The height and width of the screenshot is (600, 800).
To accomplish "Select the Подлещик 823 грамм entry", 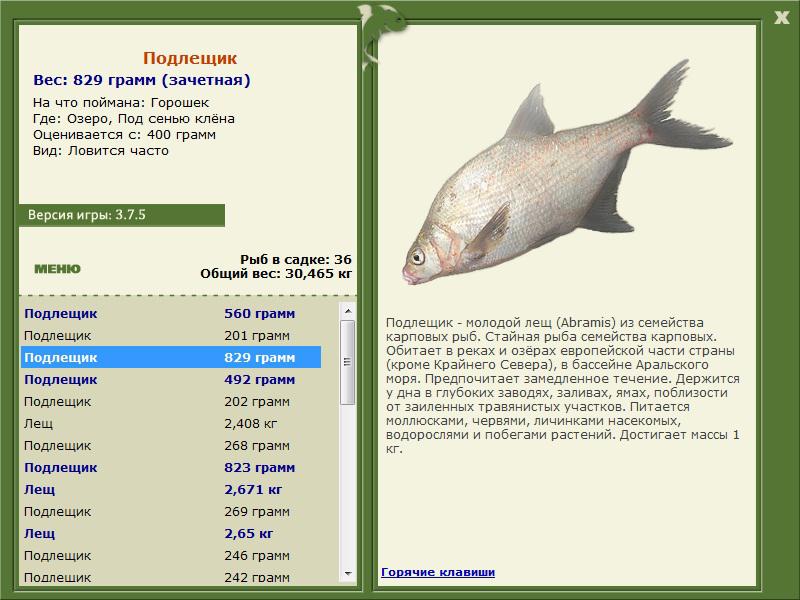I will coord(171,467).
